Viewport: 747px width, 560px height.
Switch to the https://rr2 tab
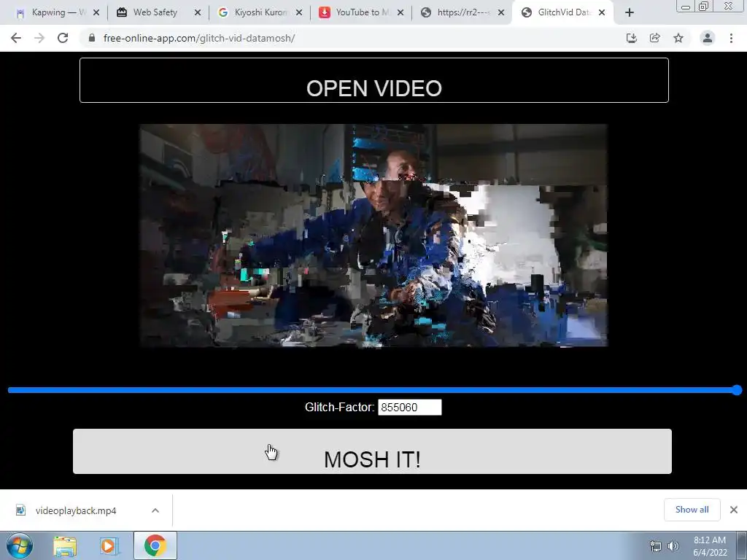[461, 13]
